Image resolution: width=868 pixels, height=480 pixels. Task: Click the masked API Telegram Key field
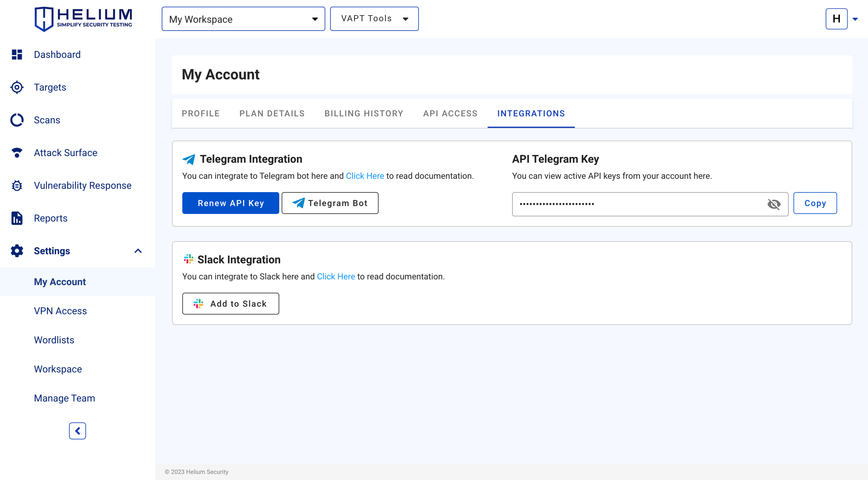click(x=640, y=204)
